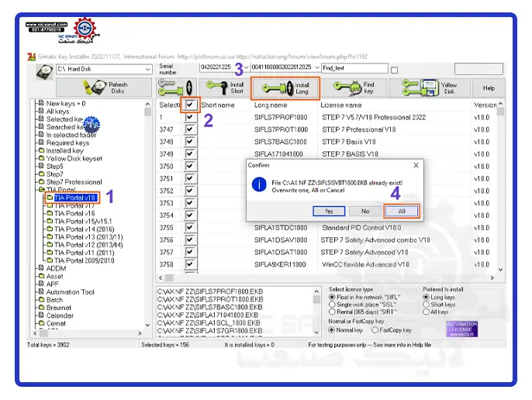This screenshot has width=532, height=400.
Task: Select the Required keys tree item
Action: click(68, 143)
